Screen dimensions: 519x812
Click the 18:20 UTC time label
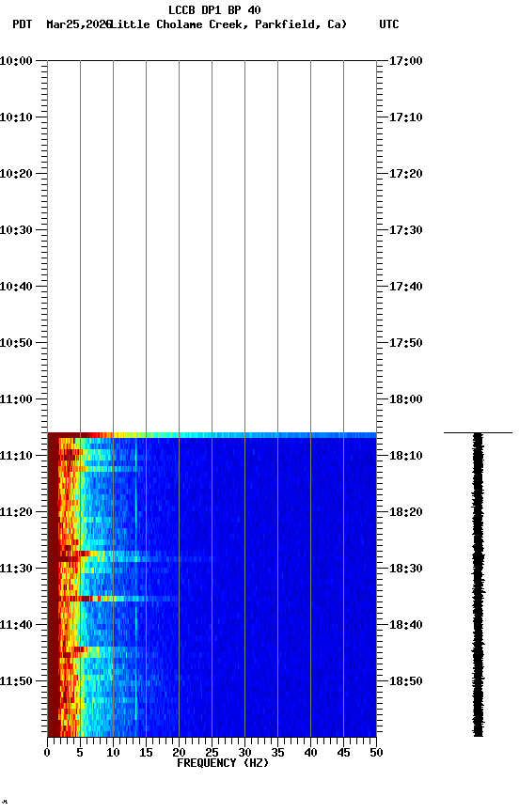click(x=406, y=513)
